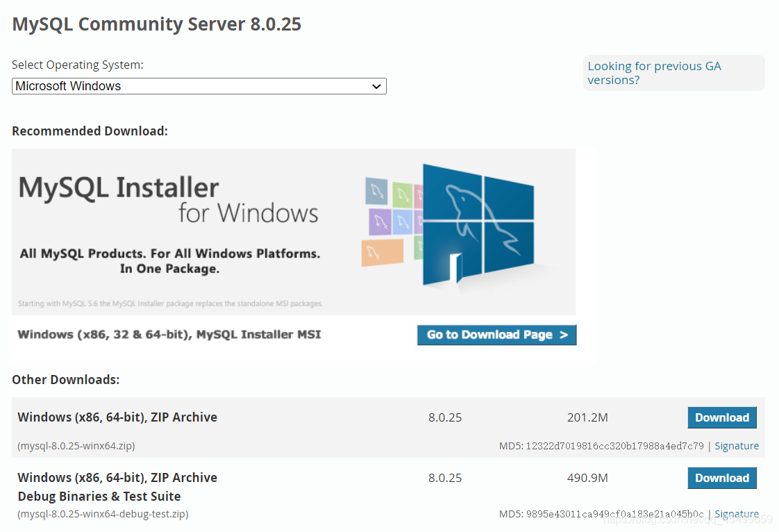The image size is (779, 532).
Task: Open the Select Operating System dropdown
Action: (x=199, y=86)
